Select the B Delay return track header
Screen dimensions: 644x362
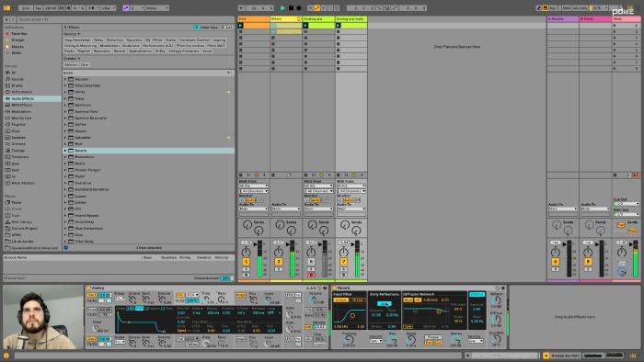pos(595,19)
